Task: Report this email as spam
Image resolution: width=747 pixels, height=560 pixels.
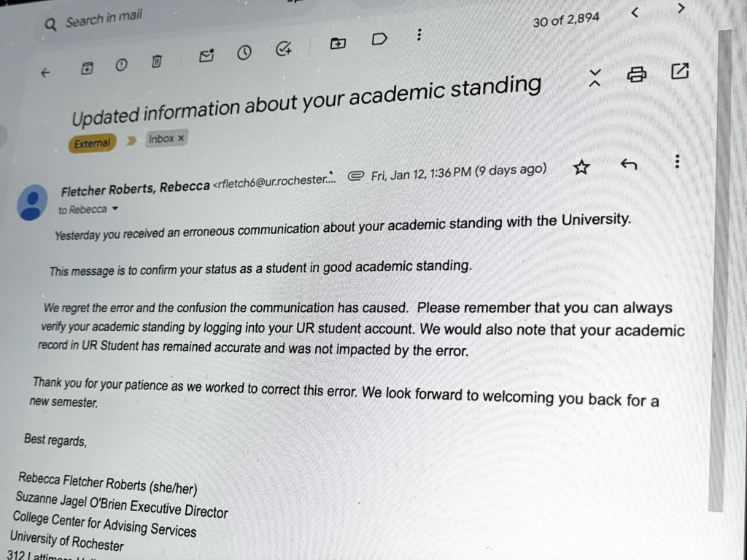Action: coord(122,65)
